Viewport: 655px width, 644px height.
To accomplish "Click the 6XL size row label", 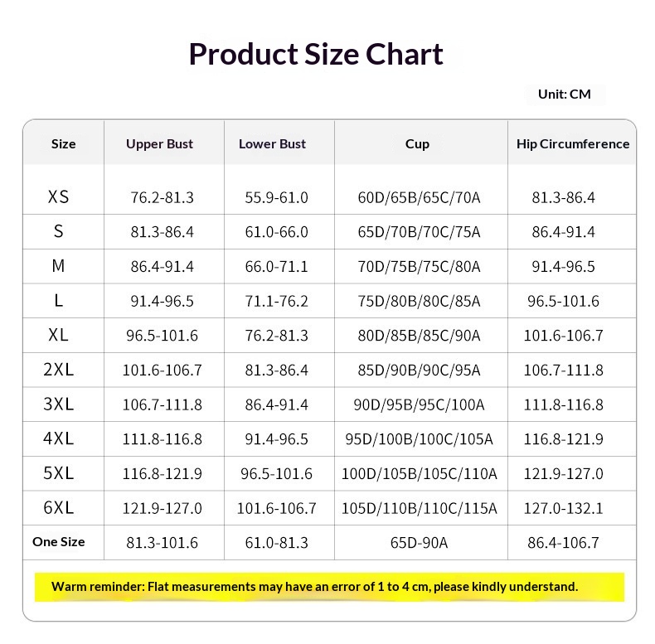I will (59, 507).
